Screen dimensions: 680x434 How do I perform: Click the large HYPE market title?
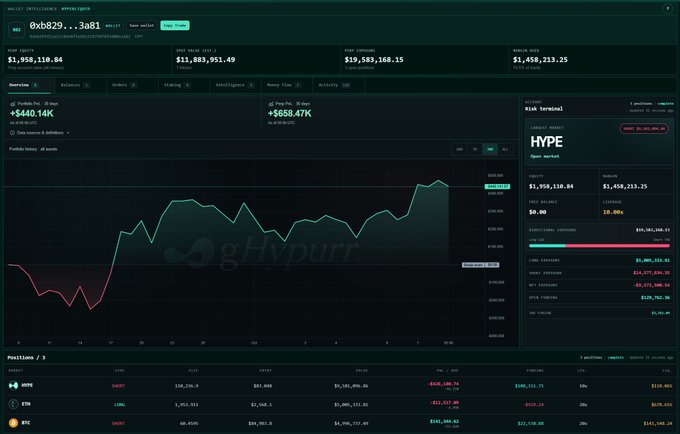click(546, 142)
